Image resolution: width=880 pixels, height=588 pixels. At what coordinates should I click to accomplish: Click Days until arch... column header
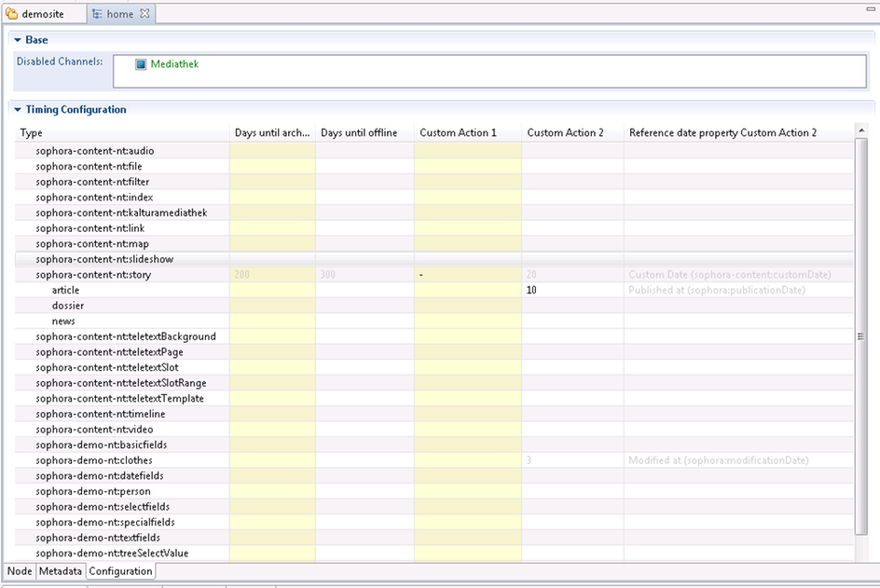coord(272,133)
